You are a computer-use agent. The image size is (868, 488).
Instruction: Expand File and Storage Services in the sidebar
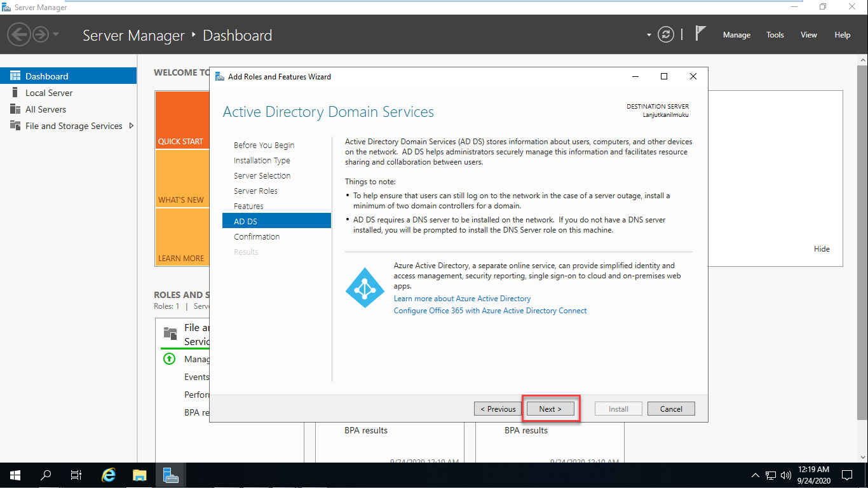click(x=132, y=126)
